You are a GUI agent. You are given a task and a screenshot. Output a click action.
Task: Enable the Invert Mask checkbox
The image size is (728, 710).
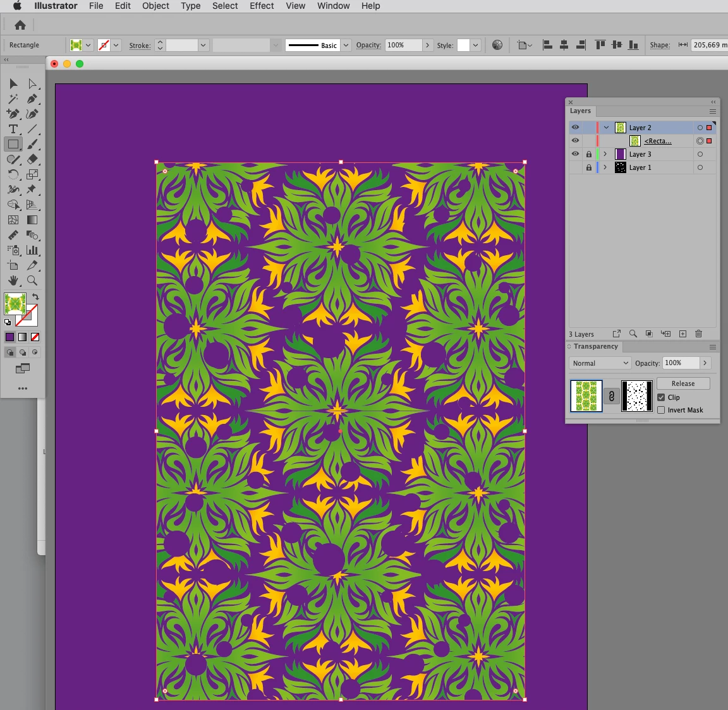[661, 410]
